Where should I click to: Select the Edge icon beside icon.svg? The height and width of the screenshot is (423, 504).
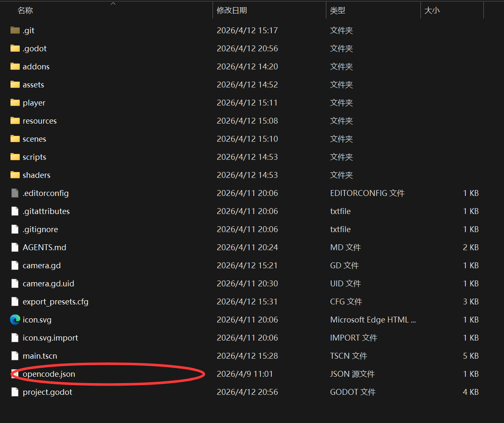[x=15, y=320]
